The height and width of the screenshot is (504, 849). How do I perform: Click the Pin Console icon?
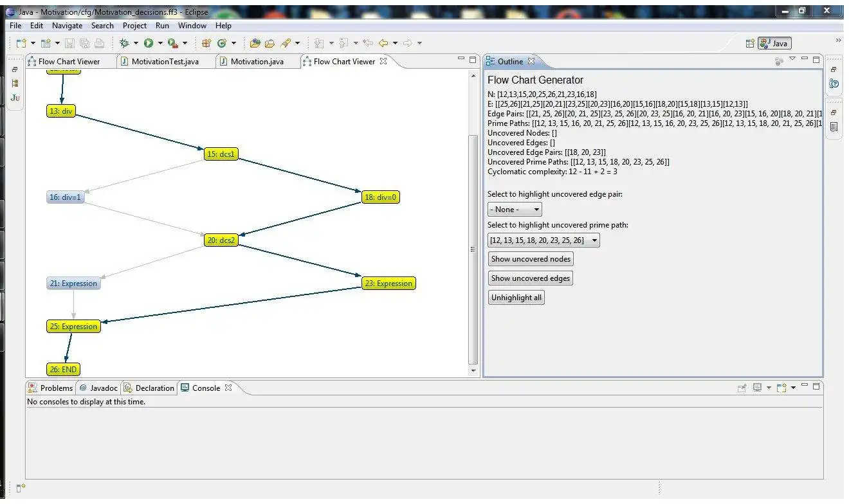[742, 388]
